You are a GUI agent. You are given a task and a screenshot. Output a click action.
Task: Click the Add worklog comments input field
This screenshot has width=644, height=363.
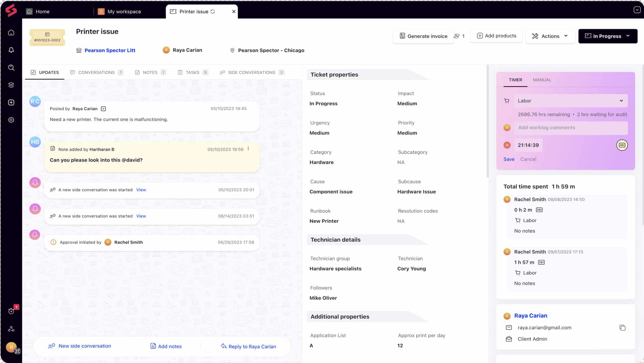(570, 128)
